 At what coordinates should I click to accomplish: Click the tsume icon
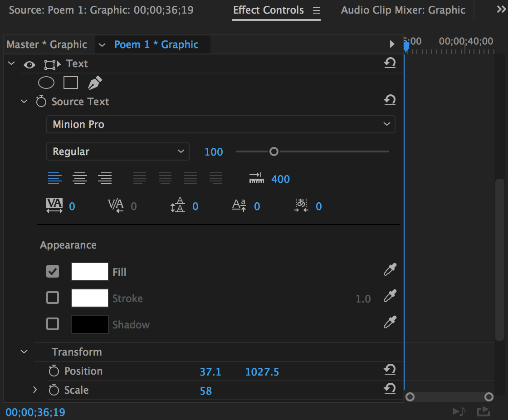[x=301, y=205]
